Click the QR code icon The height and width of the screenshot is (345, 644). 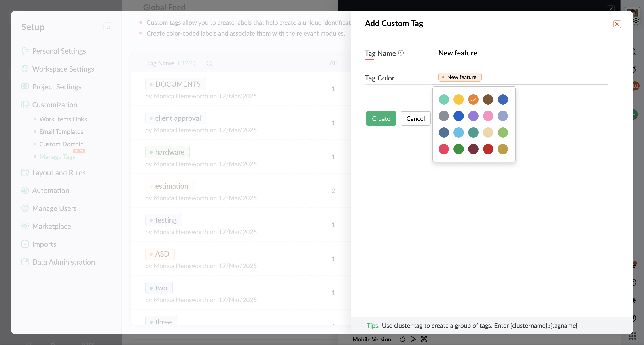[x=424, y=339]
